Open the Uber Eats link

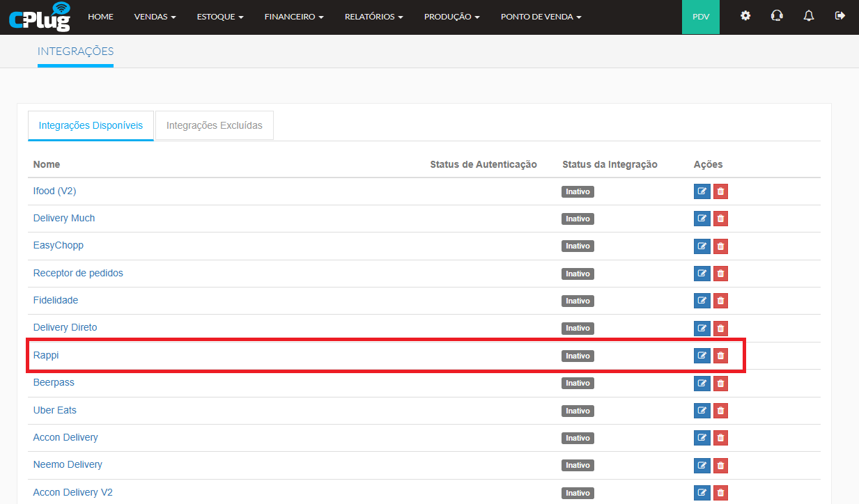[55, 410]
